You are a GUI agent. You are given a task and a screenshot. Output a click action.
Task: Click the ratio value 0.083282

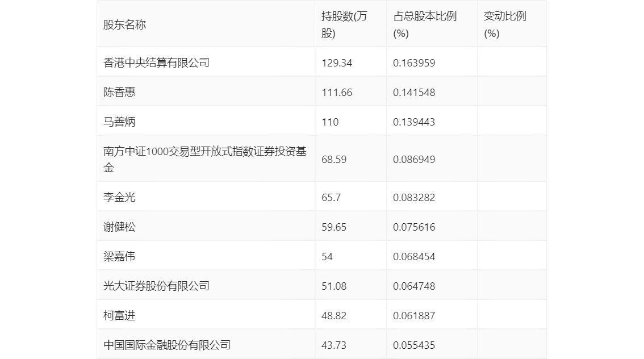click(414, 198)
